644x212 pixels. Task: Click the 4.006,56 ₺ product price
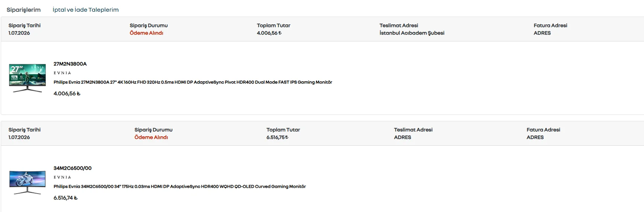click(x=67, y=93)
